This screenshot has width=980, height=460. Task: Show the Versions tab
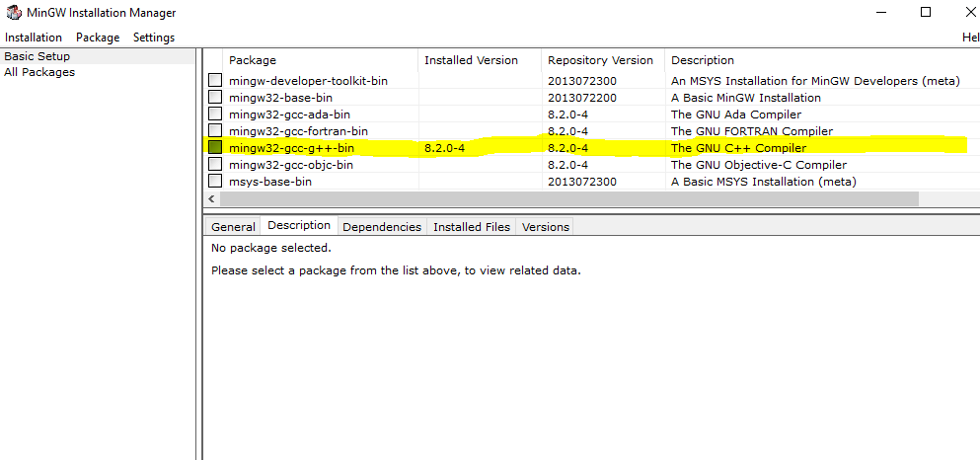(x=546, y=227)
